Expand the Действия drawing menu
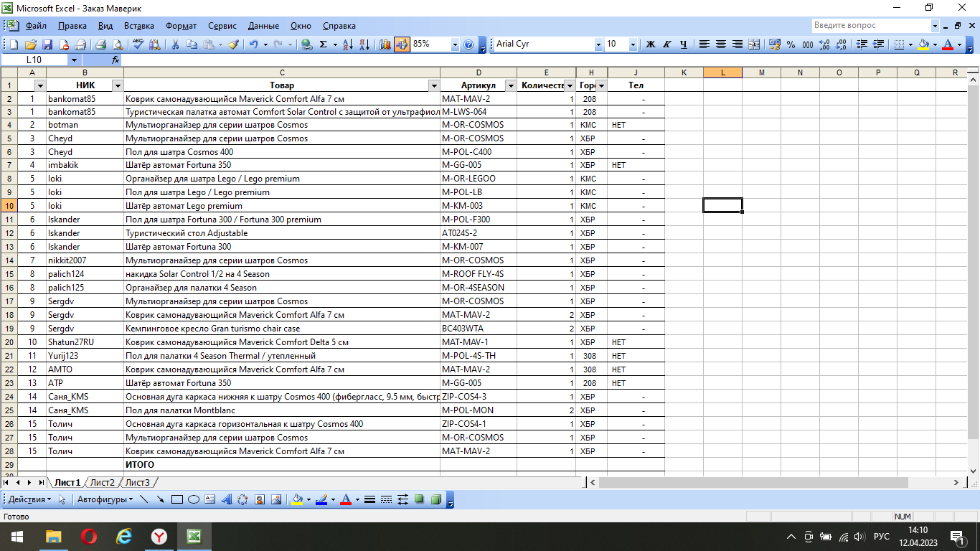This screenshot has width=980, height=551. pyautogui.click(x=29, y=499)
